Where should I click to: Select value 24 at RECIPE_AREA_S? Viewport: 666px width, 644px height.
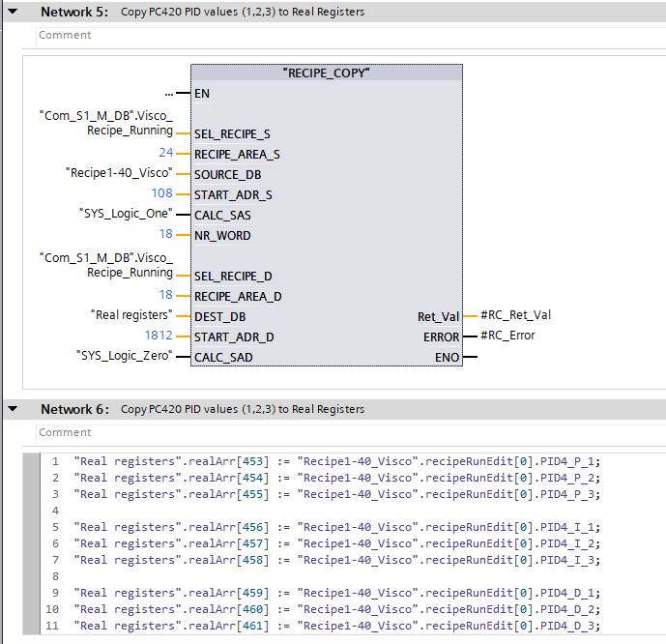click(165, 153)
